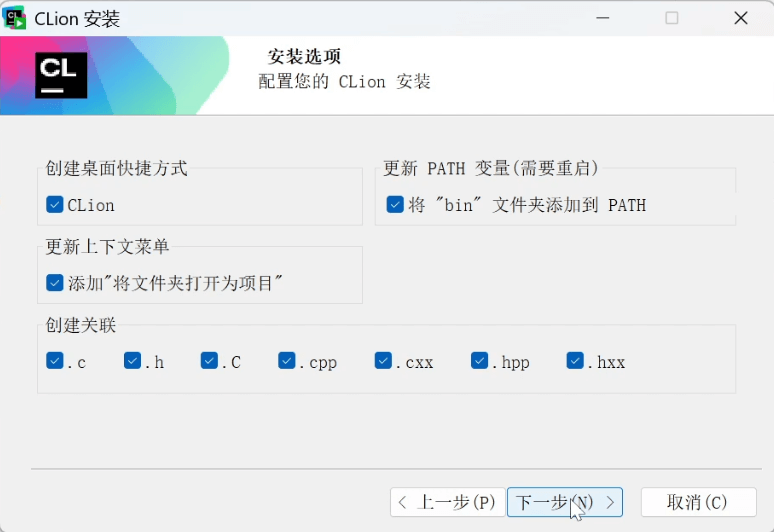
Task: Toggle the .h file association checkbox
Action: 132,361
